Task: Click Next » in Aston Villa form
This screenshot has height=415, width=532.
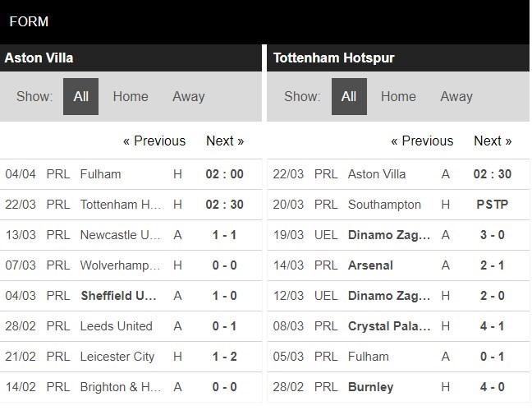Action: tap(225, 141)
